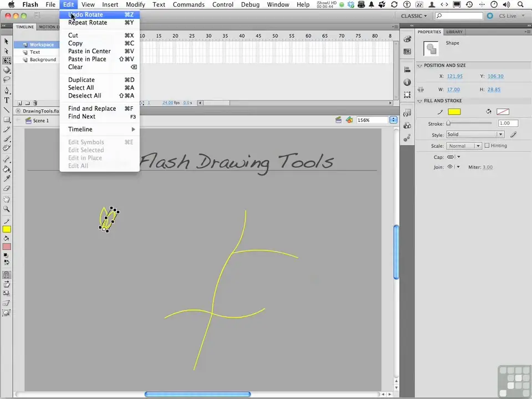
Task: Select the white arrow Subselection tool
Action: (x=6, y=51)
